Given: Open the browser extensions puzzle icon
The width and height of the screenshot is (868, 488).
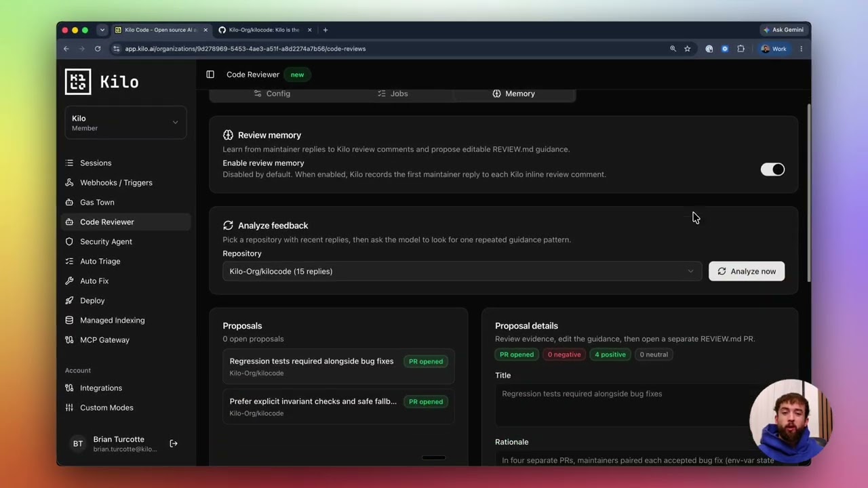Looking at the screenshot, I should [x=741, y=49].
